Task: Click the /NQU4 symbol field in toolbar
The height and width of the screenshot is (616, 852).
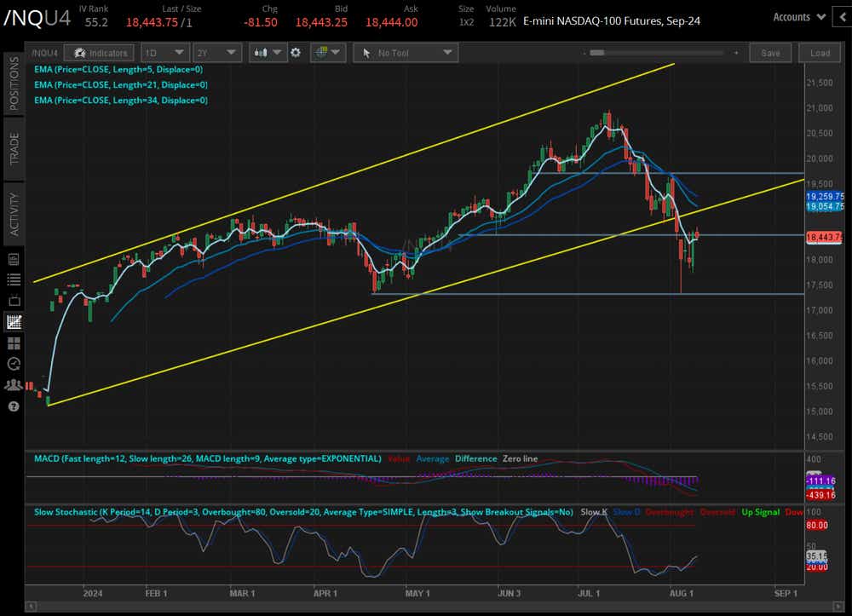Action: pos(44,53)
